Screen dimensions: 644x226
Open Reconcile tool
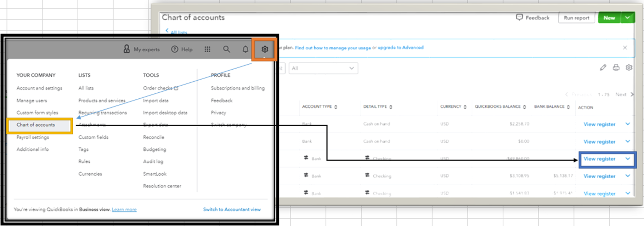point(154,137)
